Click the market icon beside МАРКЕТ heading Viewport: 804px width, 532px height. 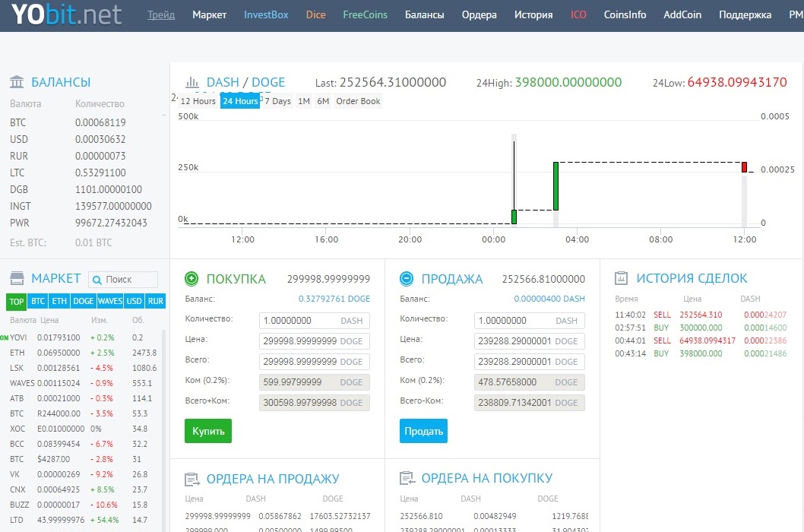(17, 279)
